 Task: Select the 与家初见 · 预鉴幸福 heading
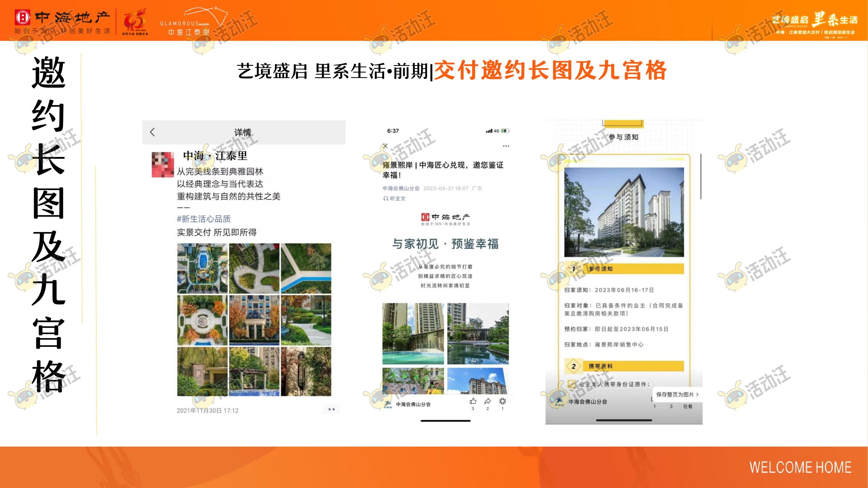[x=445, y=243]
